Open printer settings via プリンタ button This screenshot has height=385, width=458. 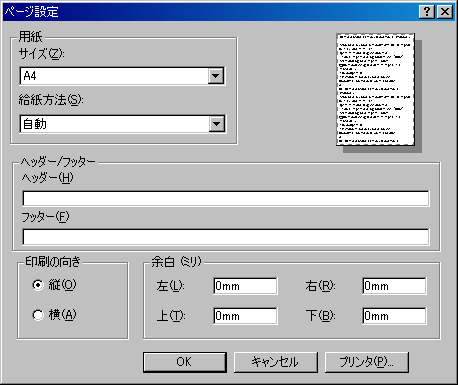tap(367, 362)
